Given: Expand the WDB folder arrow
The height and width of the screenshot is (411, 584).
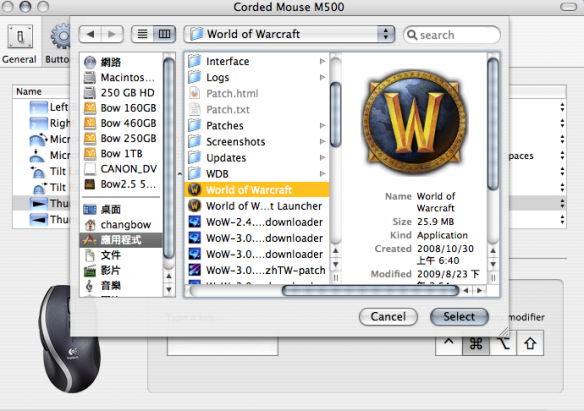Looking at the screenshot, I should (x=323, y=173).
